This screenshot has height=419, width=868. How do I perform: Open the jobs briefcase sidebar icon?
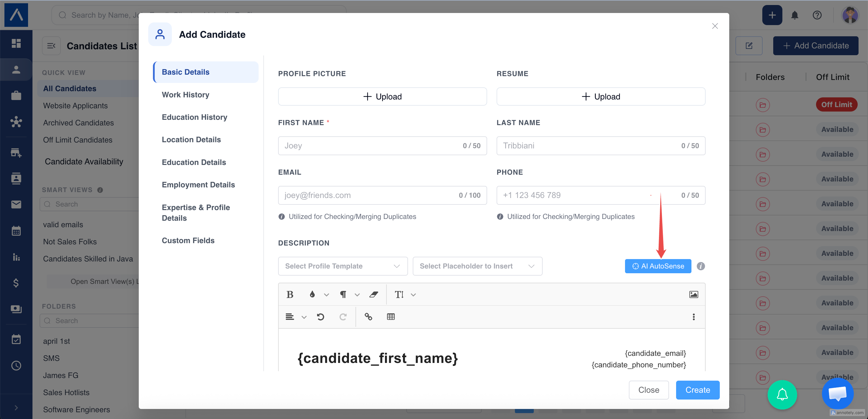(x=16, y=96)
